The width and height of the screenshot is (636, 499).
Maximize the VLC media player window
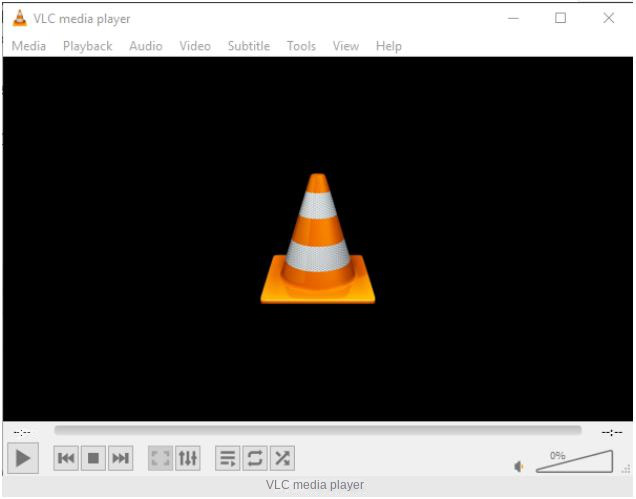click(561, 18)
